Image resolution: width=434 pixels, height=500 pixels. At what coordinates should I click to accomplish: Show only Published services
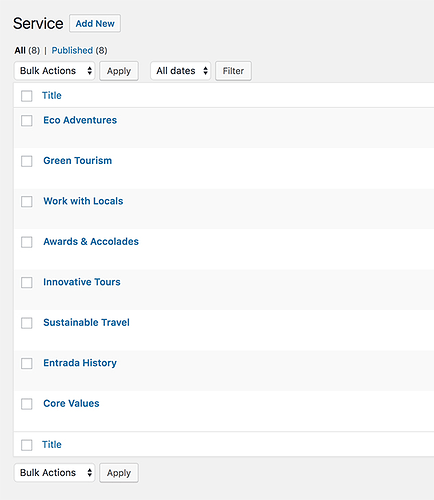coord(72,50)
